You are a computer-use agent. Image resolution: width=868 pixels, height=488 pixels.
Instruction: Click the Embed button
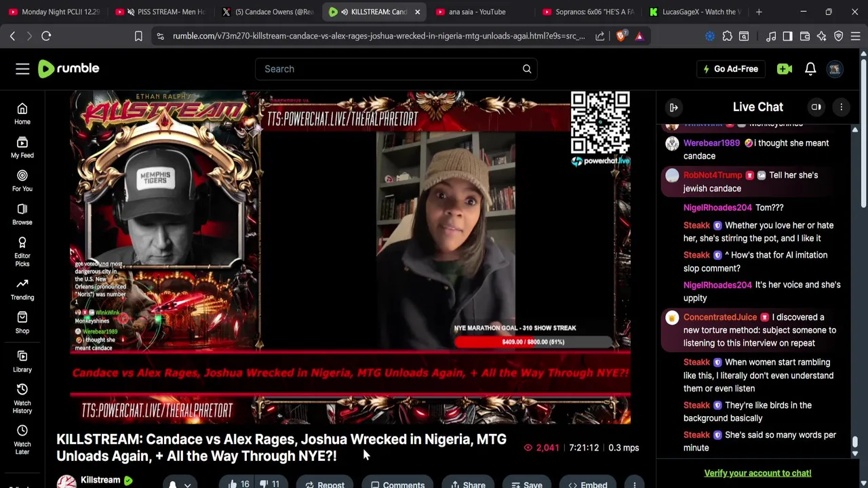587,484
